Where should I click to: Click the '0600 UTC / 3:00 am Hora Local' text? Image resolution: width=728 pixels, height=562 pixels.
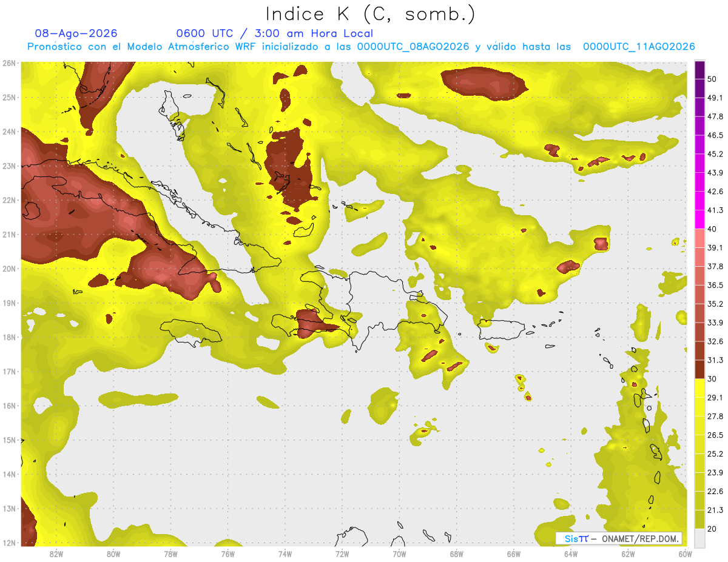(274, 33)
